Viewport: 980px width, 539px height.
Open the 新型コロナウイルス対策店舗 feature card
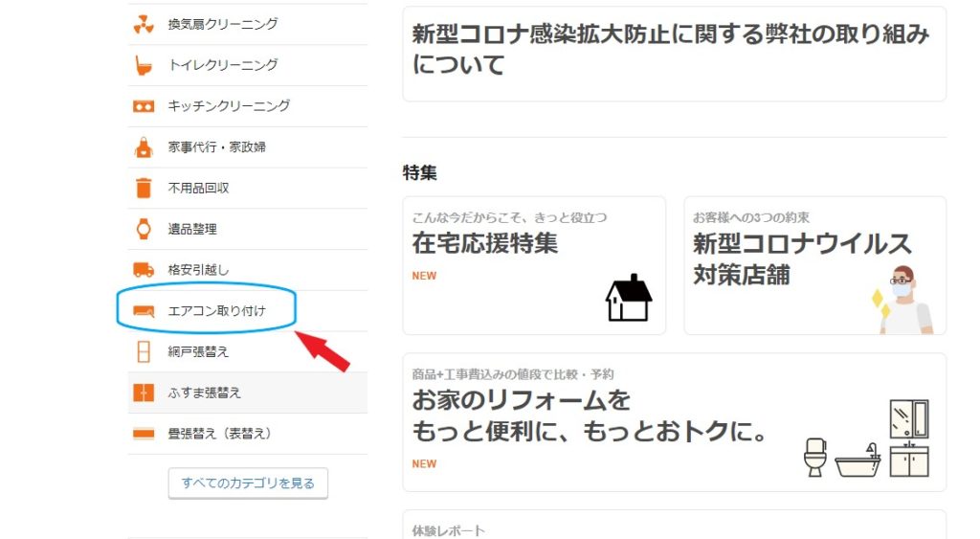point(814,265)
